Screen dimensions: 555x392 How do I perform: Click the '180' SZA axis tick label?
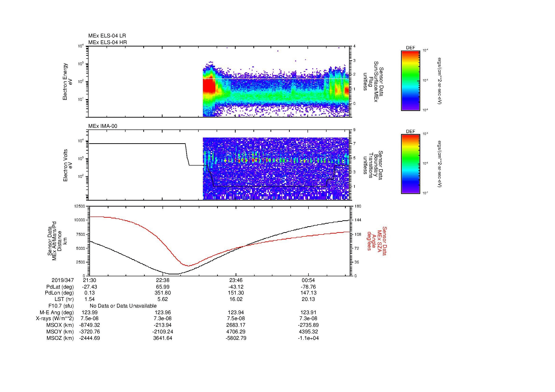point(358,206)
